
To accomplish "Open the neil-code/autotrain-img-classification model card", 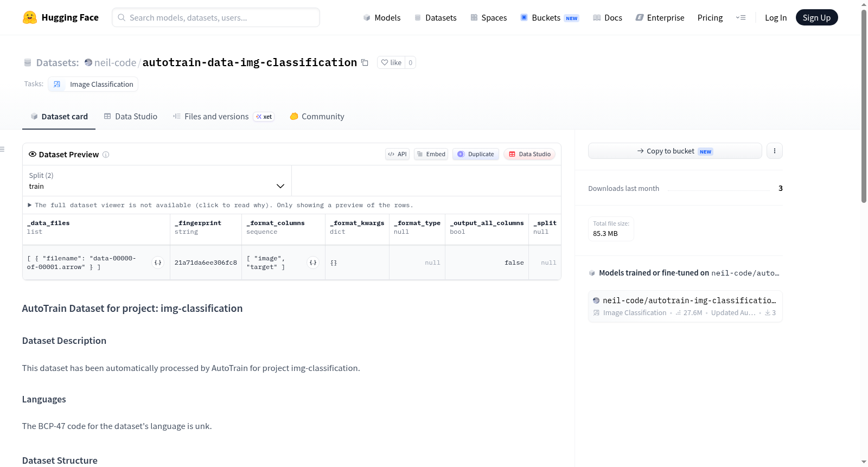I will [x=685, y=306].
